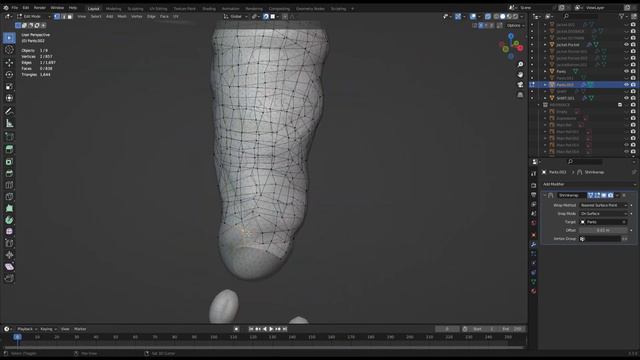Select the Measure tool
This screenshot has height=360, width=640.
point(9,123)
